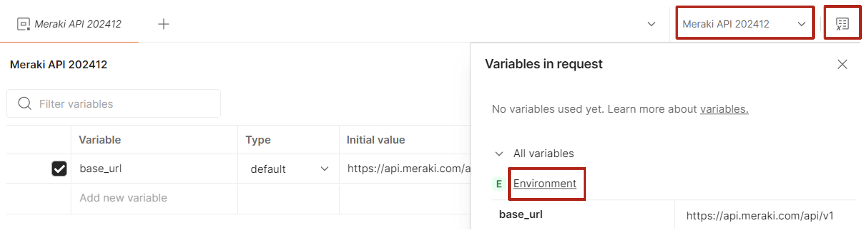
Task: Open the variables quick look icon
Action: (x=842, y=24)
